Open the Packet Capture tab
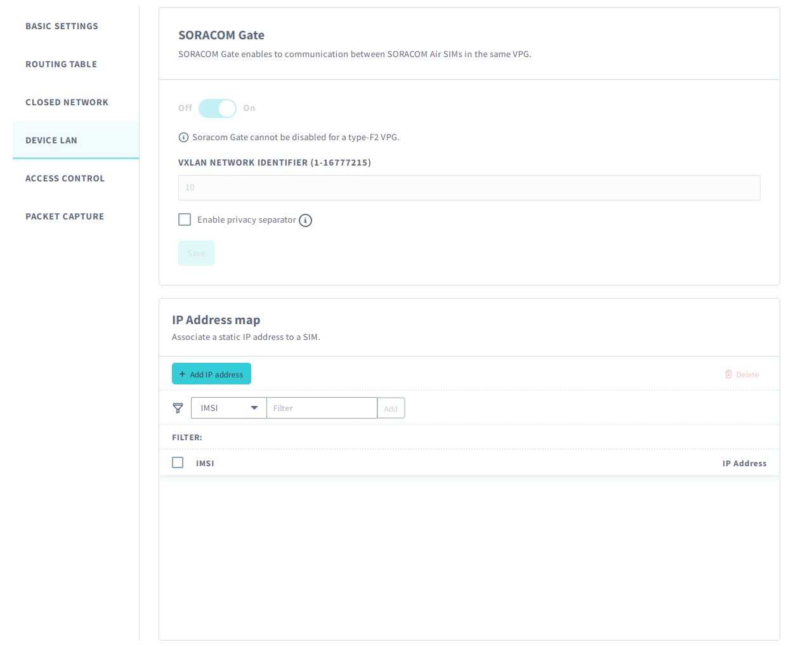The image size is (812, 647). (x=65, y=216)
